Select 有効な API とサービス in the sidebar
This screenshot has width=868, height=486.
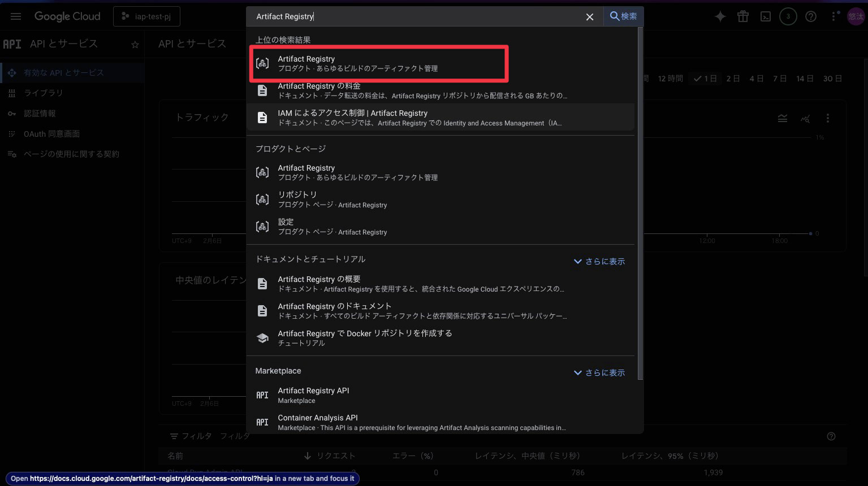(x=72, y=73)
